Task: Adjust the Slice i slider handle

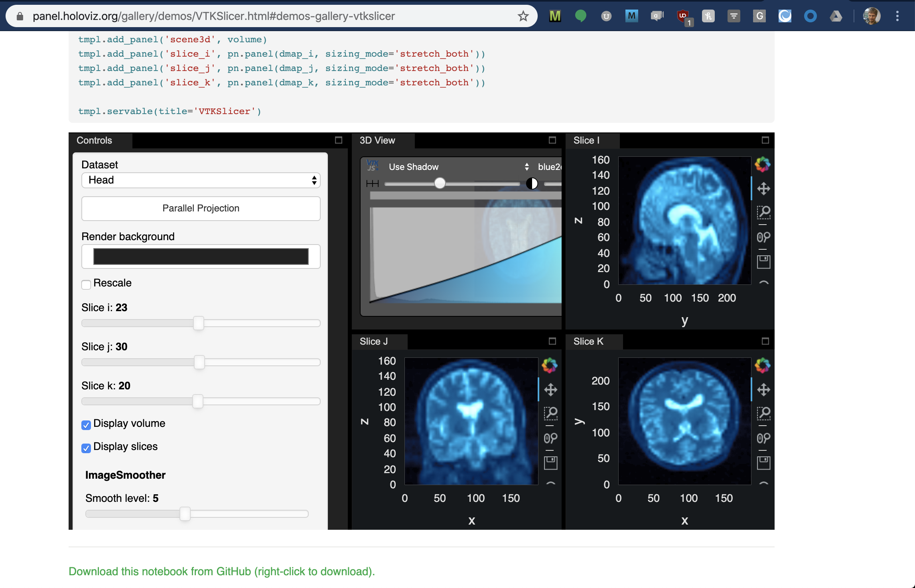Action: 199,323
